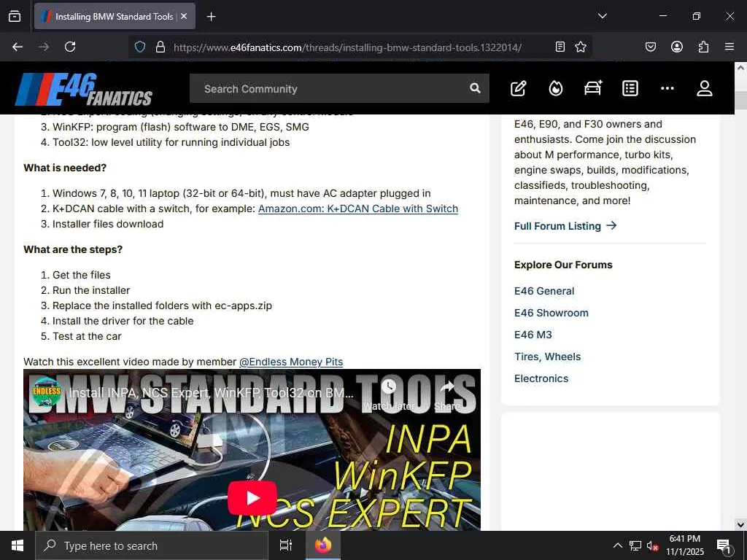The image size is (747, 560).
Task: Show hidden system tray icons
Action: [x=617, y=545]
